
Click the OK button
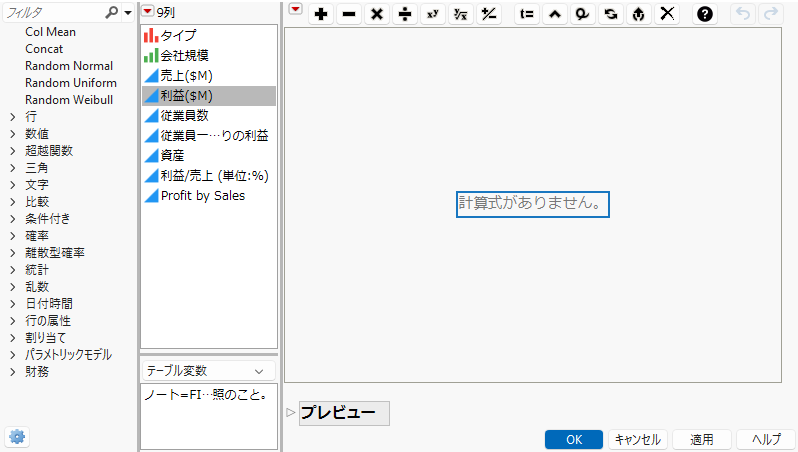[x=574, y=439]
